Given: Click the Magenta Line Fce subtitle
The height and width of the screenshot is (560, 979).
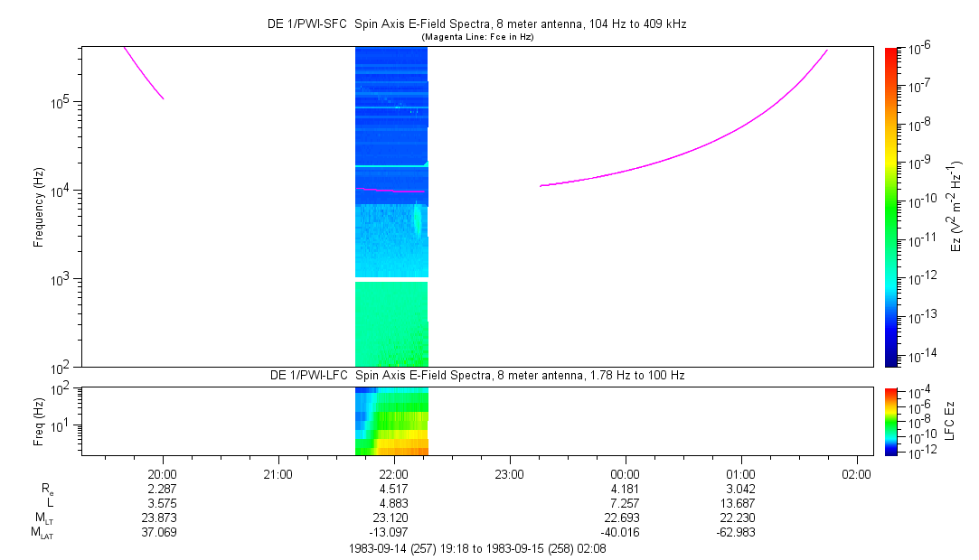Looking at the screenshot, I should click(479, 37).
